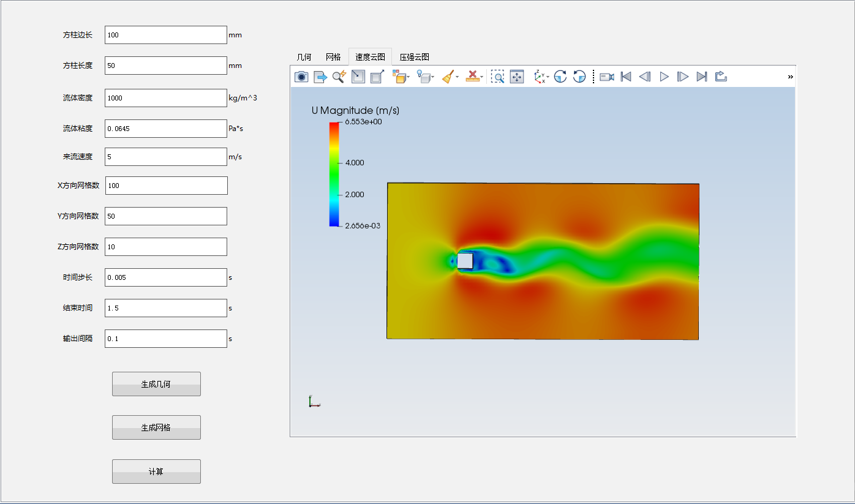Open dropdown arrow beside broom icon

(457, 77)
